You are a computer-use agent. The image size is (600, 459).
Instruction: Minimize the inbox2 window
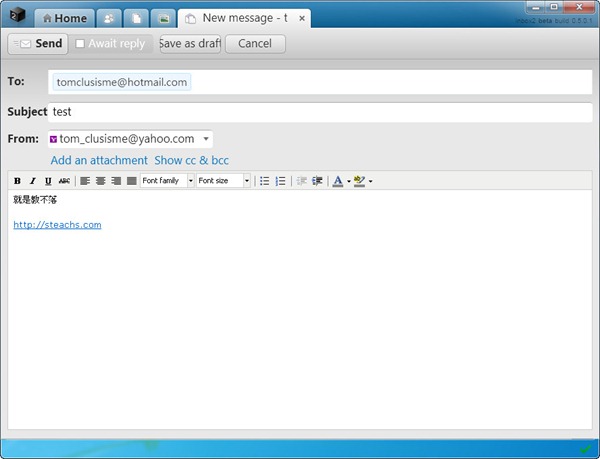536,7
